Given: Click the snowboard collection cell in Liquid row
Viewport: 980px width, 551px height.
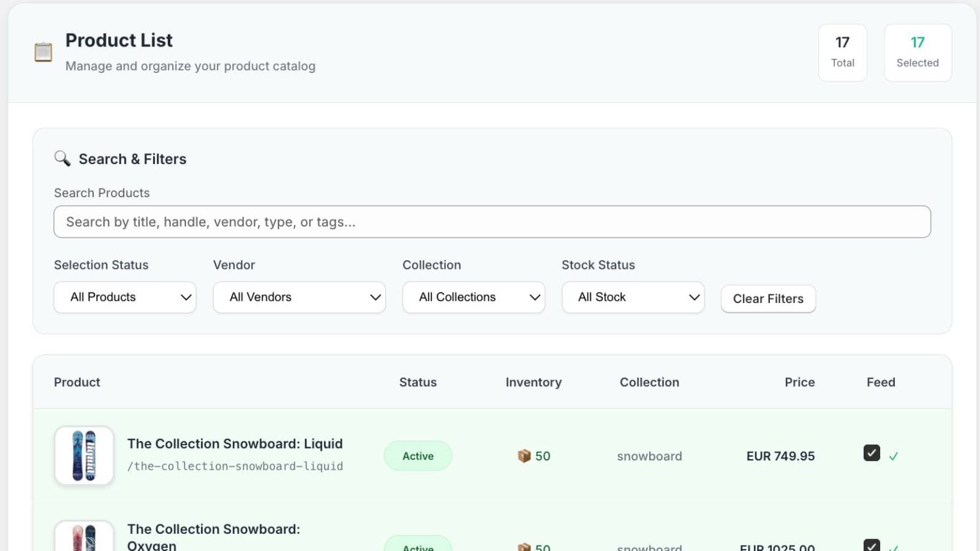Looking at the screenshot, I should coord(649,456).
